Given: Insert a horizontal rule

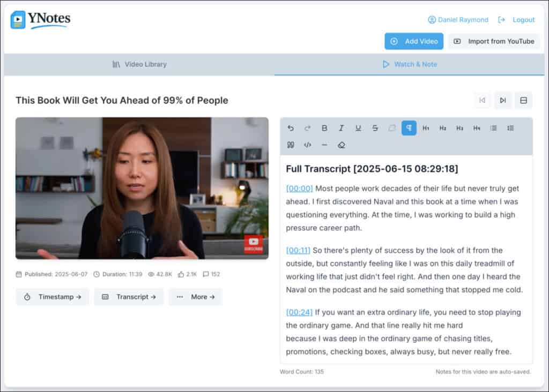Looking at the screenshot, I should 324,145.
